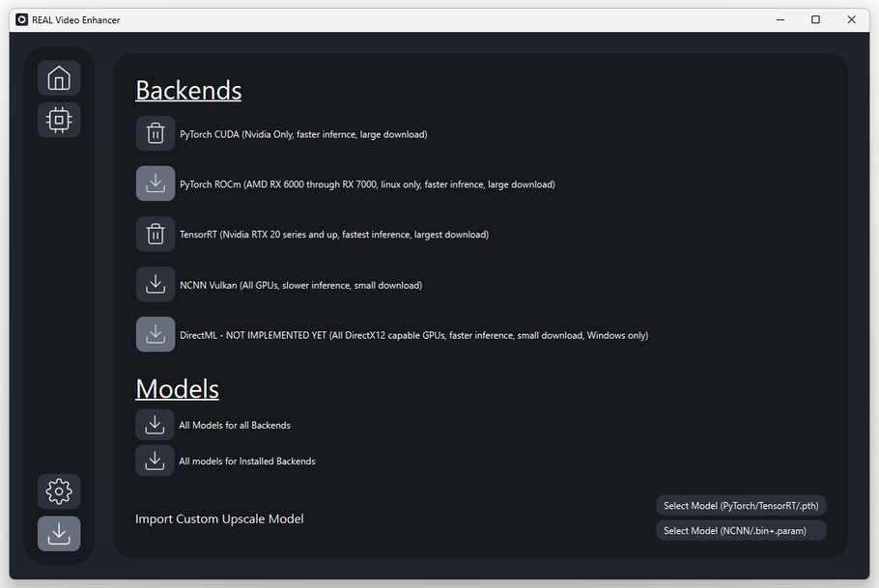Download All Models for all Backends

pos(155,425)
